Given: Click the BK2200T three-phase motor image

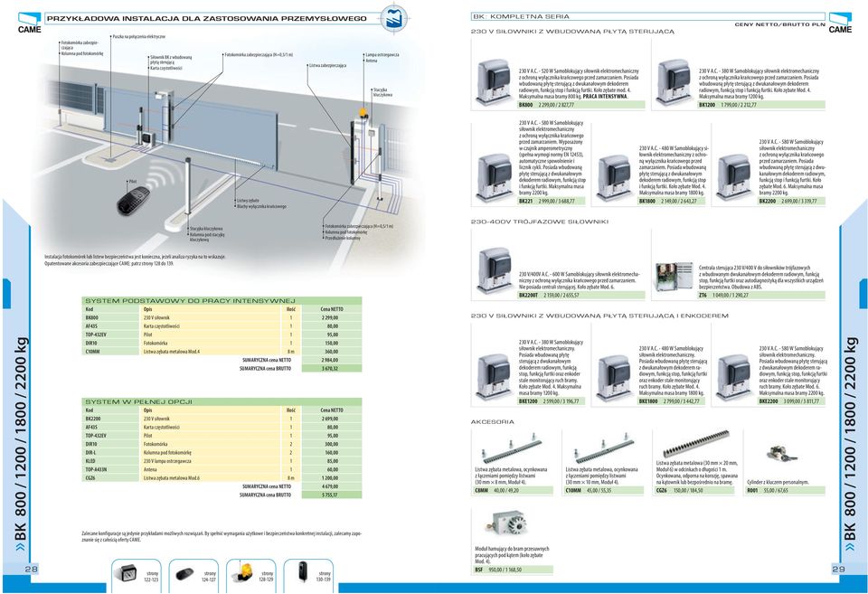Looking at the screenshot, I should 495,270.
